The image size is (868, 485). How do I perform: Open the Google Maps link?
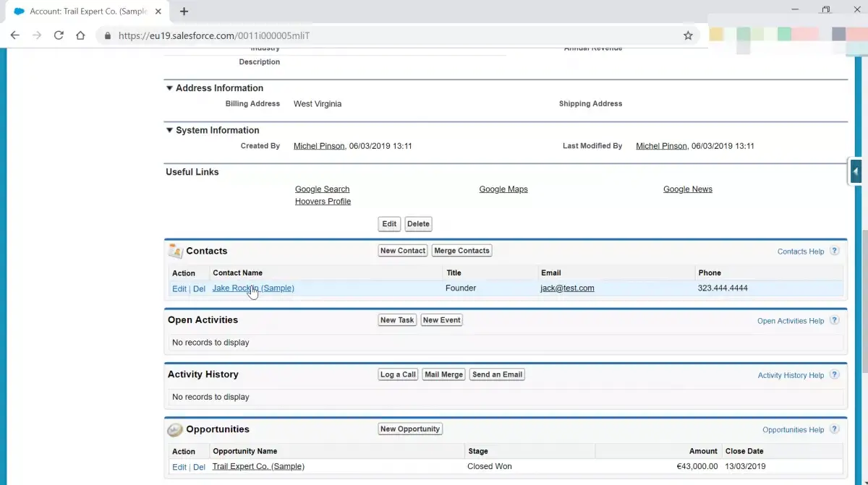503,189
